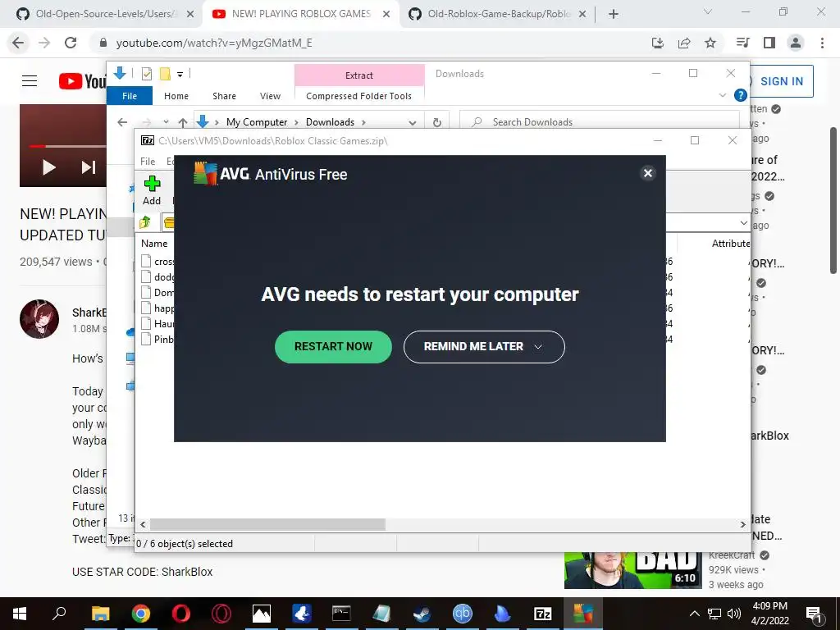Viewport: 840px width, 630px height.
Task: Open Chrome tab search chevron
Action: click(708, 11)
